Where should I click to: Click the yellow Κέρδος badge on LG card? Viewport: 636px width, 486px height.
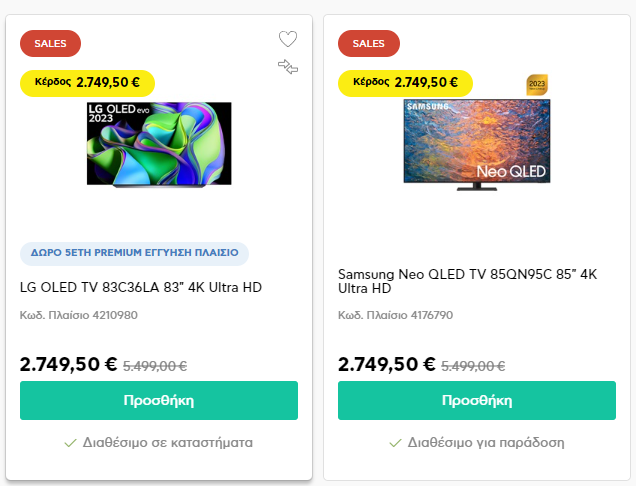87,83
